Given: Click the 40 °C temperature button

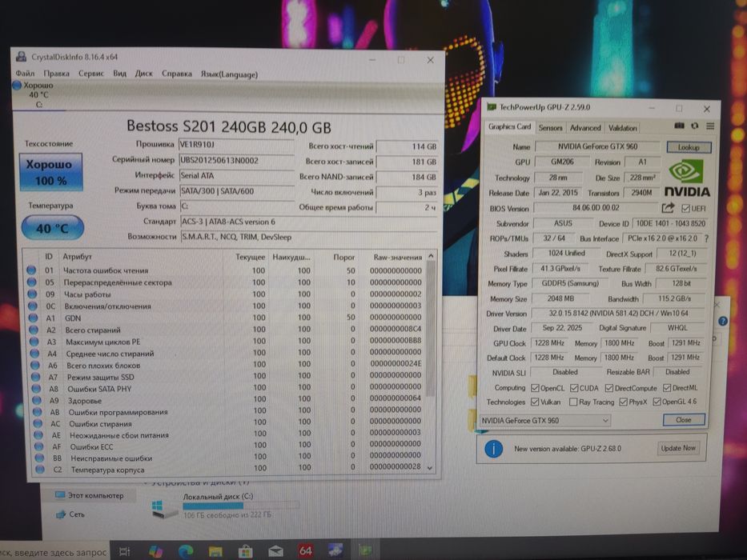Looking at the screenshot, I should pyautogui.click(x=52, y=228).
